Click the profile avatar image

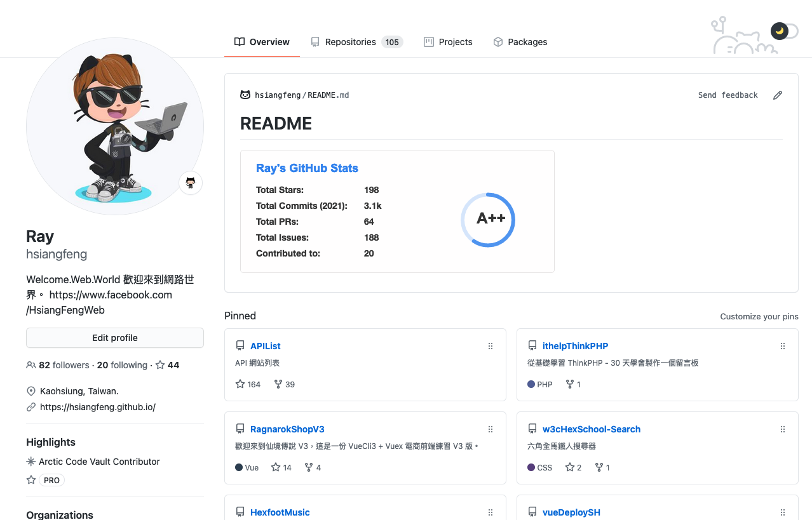pos(114,127)
